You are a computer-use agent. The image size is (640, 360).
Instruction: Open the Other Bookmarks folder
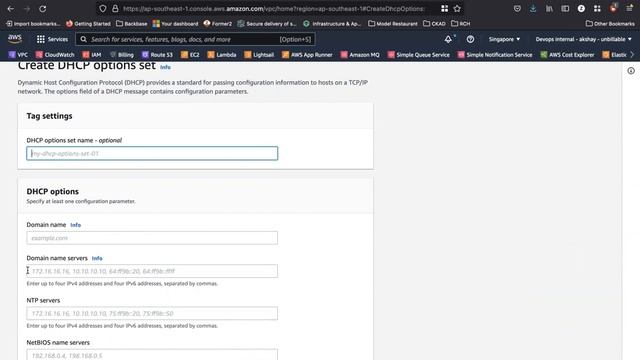tap(610, 24)
